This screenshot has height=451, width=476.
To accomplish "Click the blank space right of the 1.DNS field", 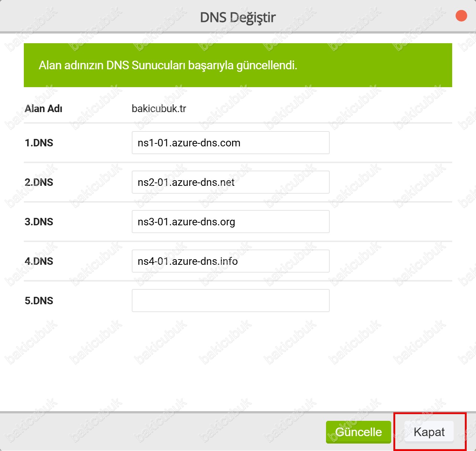I will pos(391,143).
